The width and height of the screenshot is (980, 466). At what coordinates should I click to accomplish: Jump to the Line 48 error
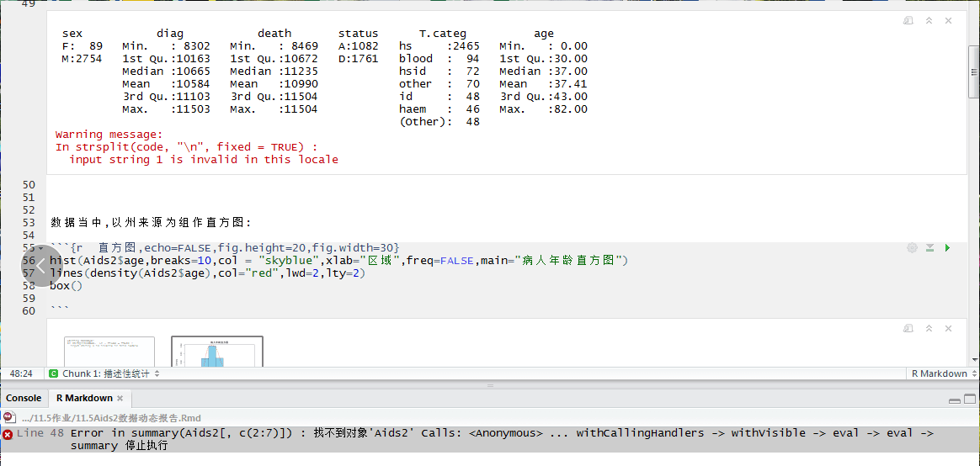pyautogui.click(x=489, y=439)
